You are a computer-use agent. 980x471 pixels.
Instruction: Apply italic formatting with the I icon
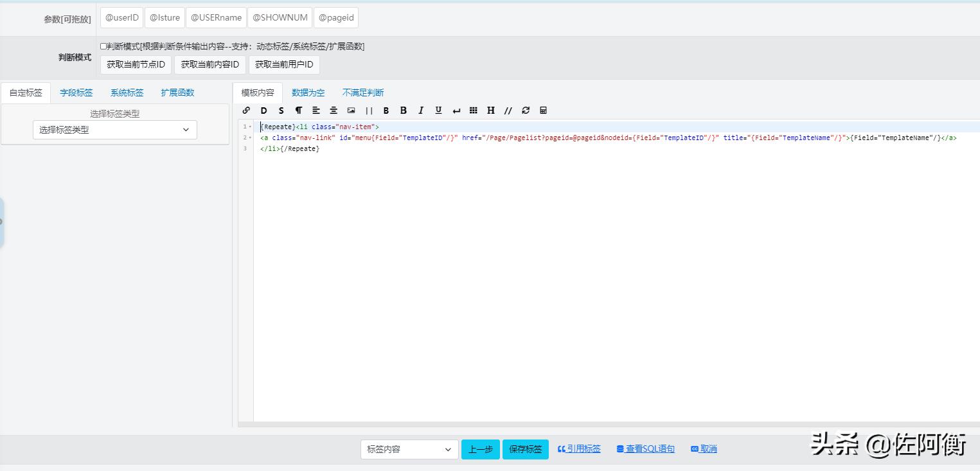(x=421, y=111)
